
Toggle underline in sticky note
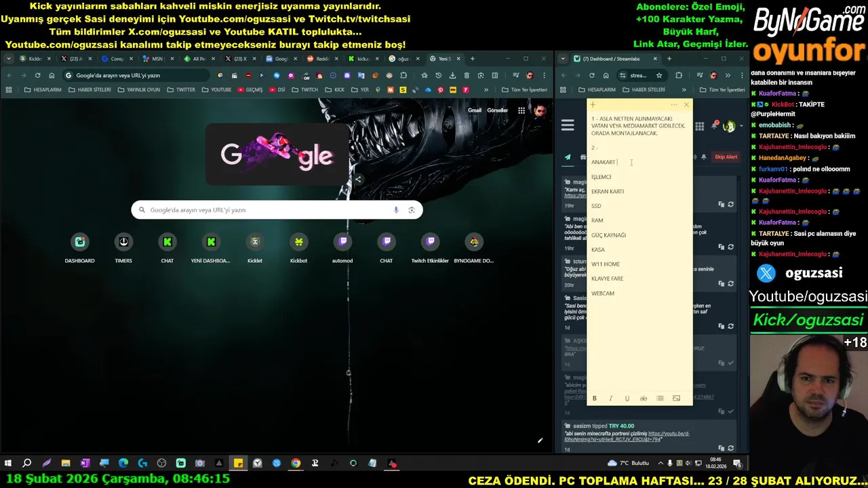[x=627, y=399]
